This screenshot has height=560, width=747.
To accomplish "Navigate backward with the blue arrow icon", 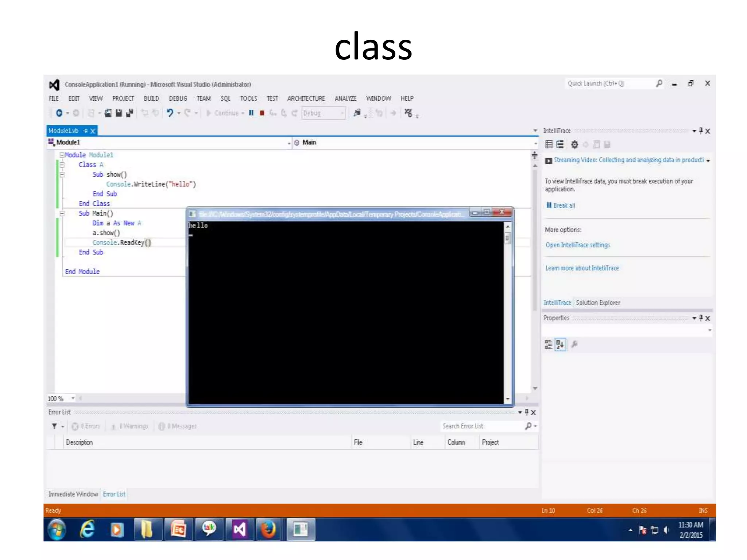I will [59, 113].
